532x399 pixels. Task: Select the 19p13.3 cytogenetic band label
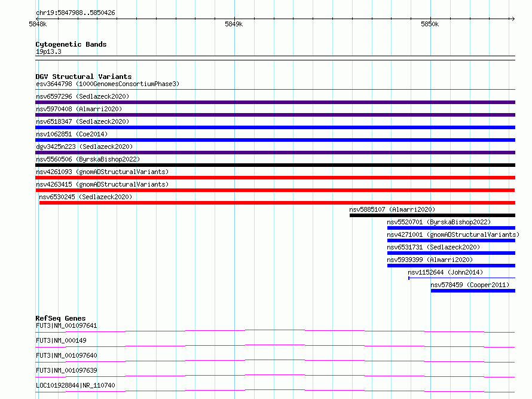[x=48, y=51]
